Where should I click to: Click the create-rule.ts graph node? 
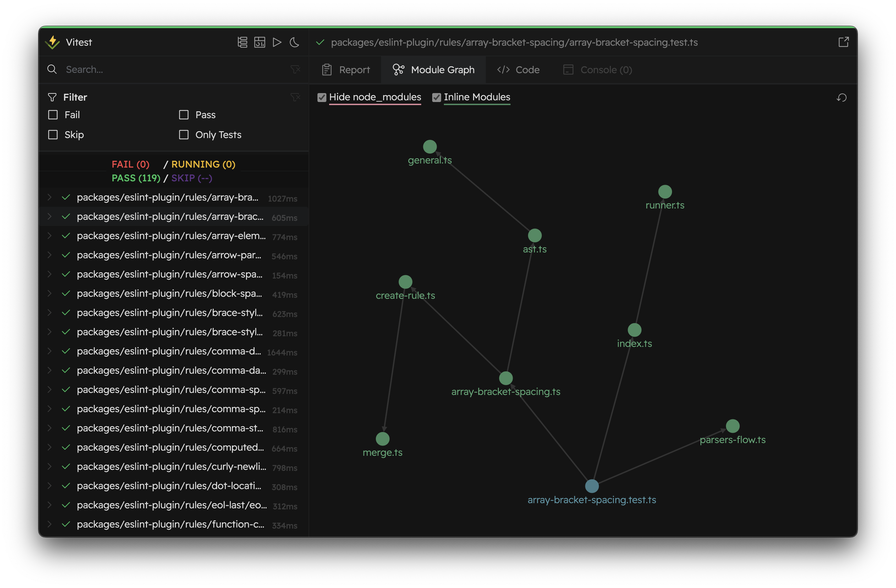(405, 282)
